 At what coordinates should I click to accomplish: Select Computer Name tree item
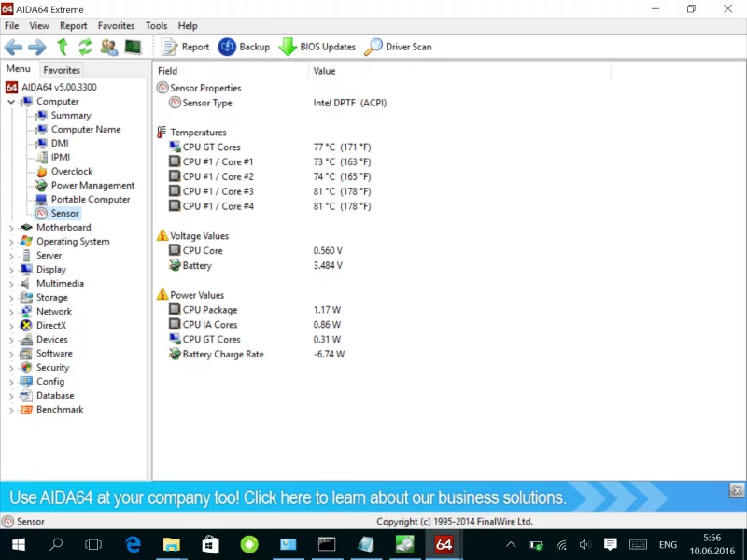click(86, 129)
